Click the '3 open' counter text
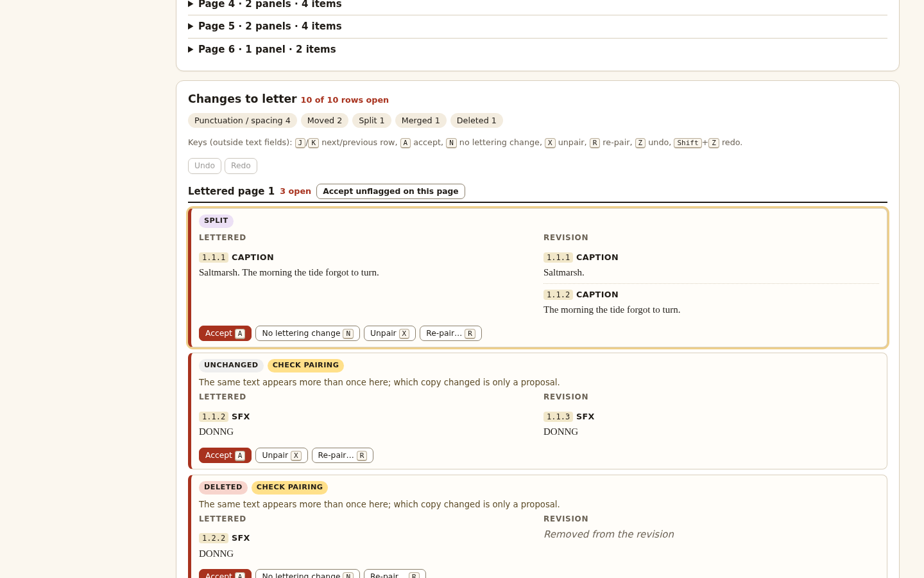This screenshot has height=578, width=924. [x=295, y=191]
